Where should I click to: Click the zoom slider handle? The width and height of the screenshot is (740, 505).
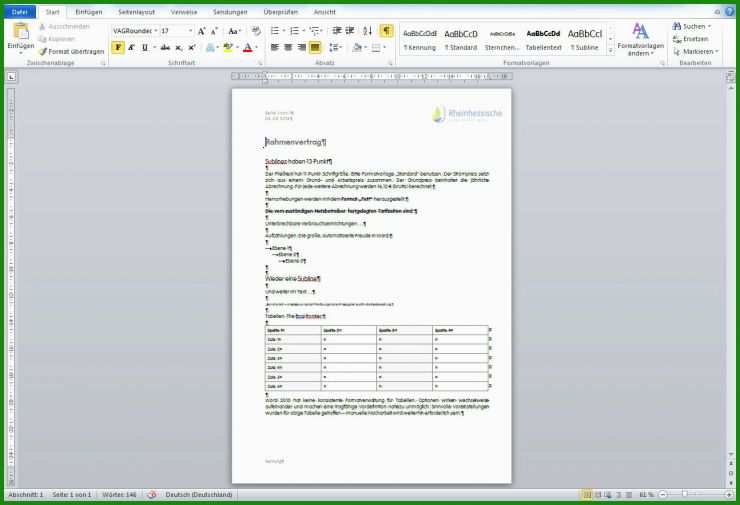(684, 494)
